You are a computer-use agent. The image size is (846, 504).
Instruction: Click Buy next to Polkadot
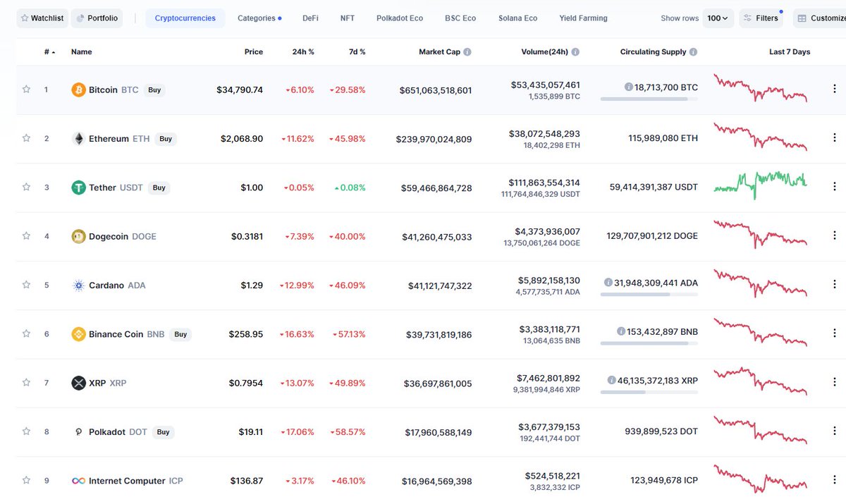click(x=163, y=432)
